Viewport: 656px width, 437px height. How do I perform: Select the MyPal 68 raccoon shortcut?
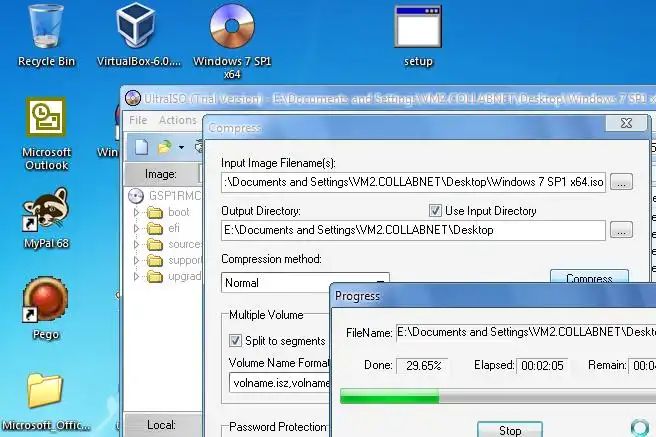click(46, 218)
